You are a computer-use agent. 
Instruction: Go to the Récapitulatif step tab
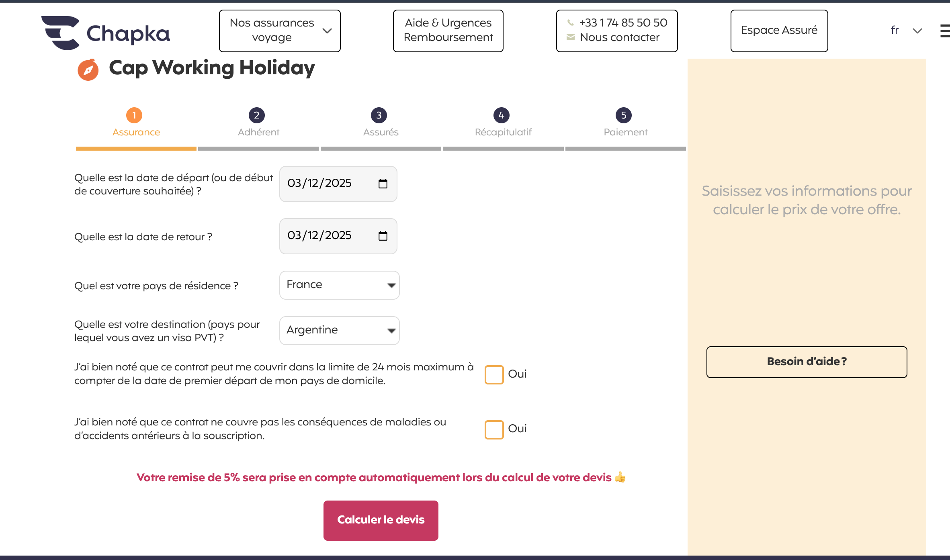click(x=503, y=132)
